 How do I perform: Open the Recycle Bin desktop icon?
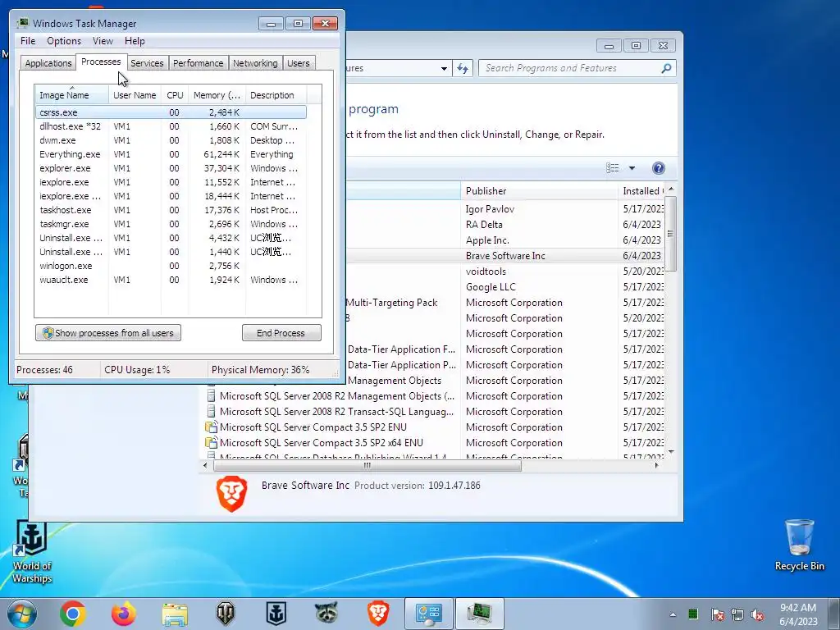click(799, 545)
